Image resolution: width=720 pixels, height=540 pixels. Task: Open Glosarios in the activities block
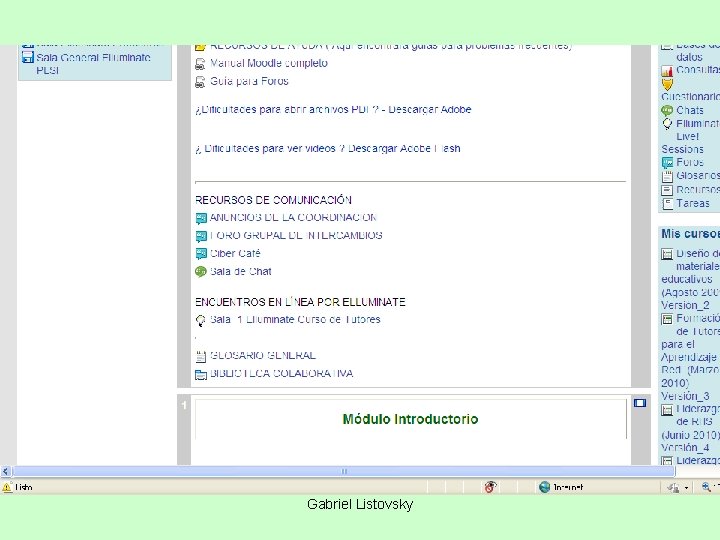point(698,175)
